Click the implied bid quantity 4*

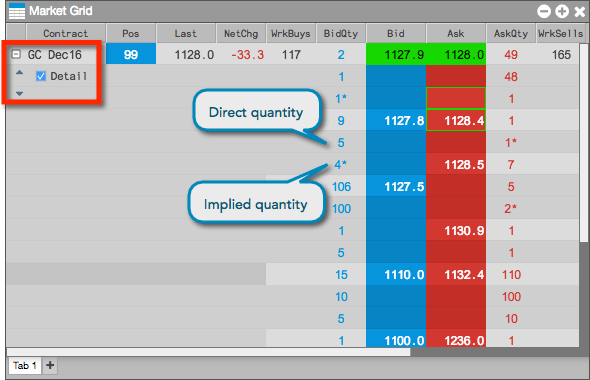coord(341,164)
